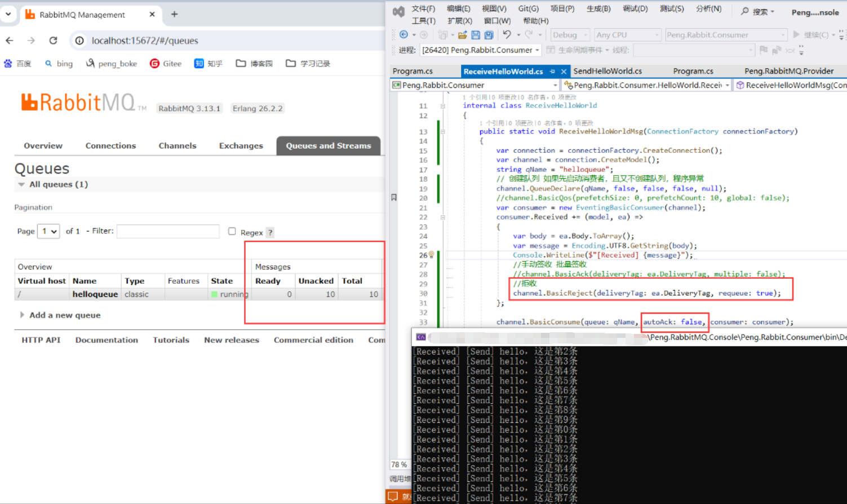
Task: Sort queues by Unacked column
Action: (316, 280)
